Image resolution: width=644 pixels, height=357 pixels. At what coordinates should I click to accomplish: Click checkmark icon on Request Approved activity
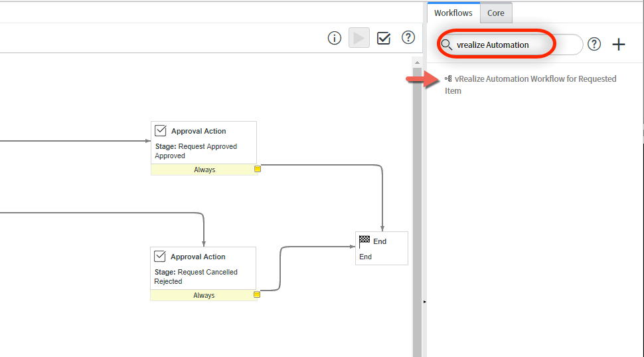coord(161,131)
